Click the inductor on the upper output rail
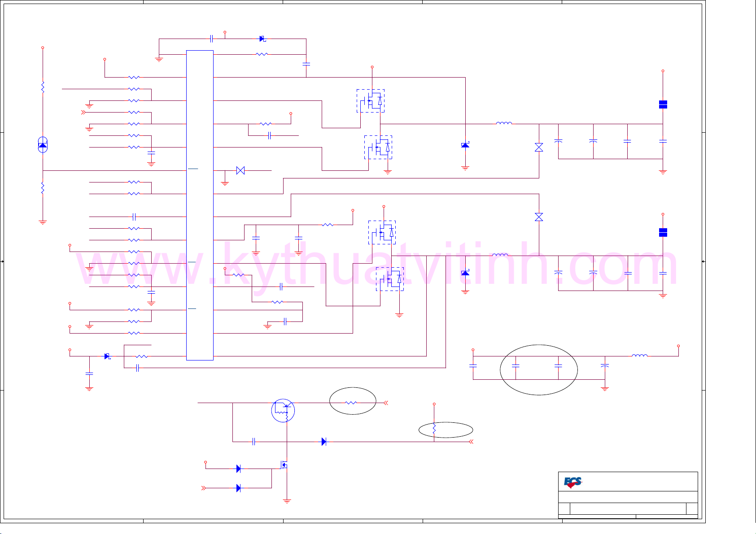 504,123
